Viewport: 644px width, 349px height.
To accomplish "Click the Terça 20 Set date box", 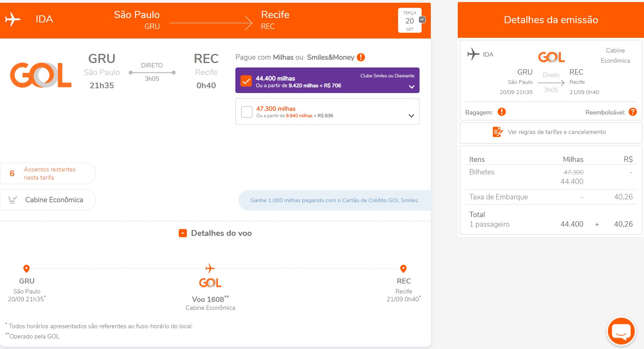I will coord(410,20).
